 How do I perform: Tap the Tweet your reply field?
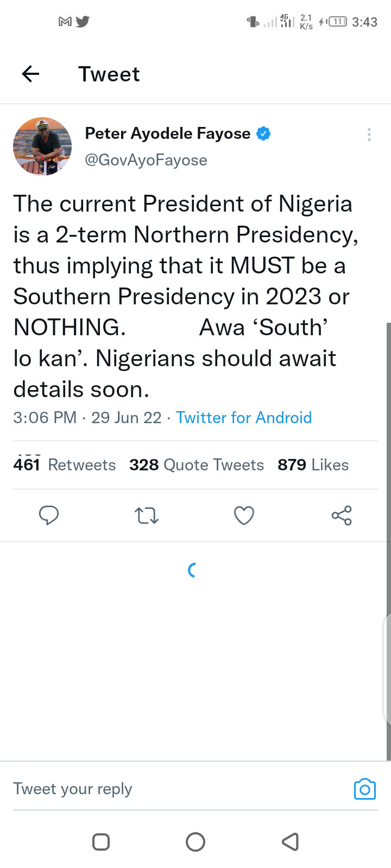click(x=179, y=789)
